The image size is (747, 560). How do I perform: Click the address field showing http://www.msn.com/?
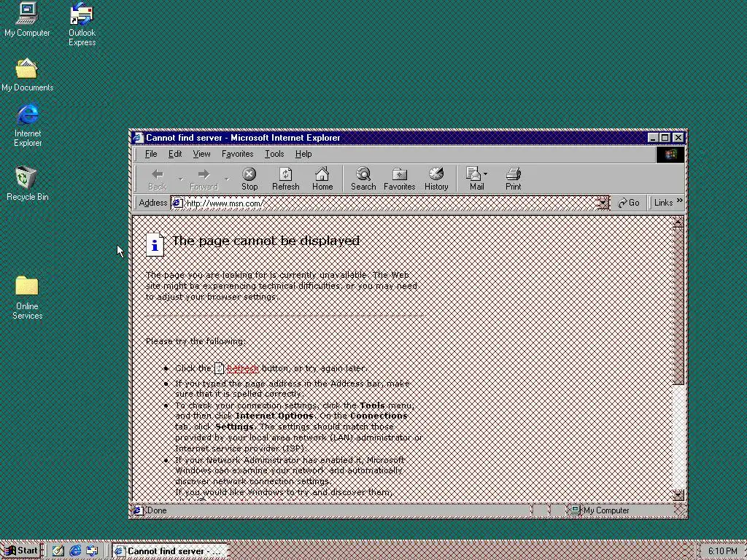click(384, 203)
